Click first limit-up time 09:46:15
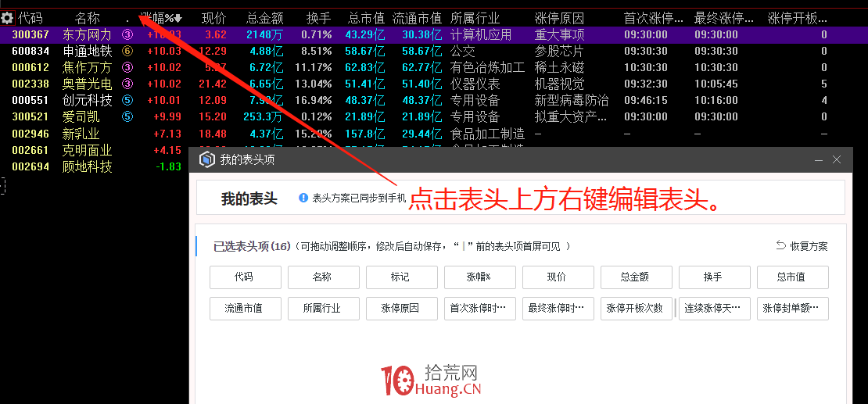The height and width of the screenshot is (404, 868). point(645,101)
